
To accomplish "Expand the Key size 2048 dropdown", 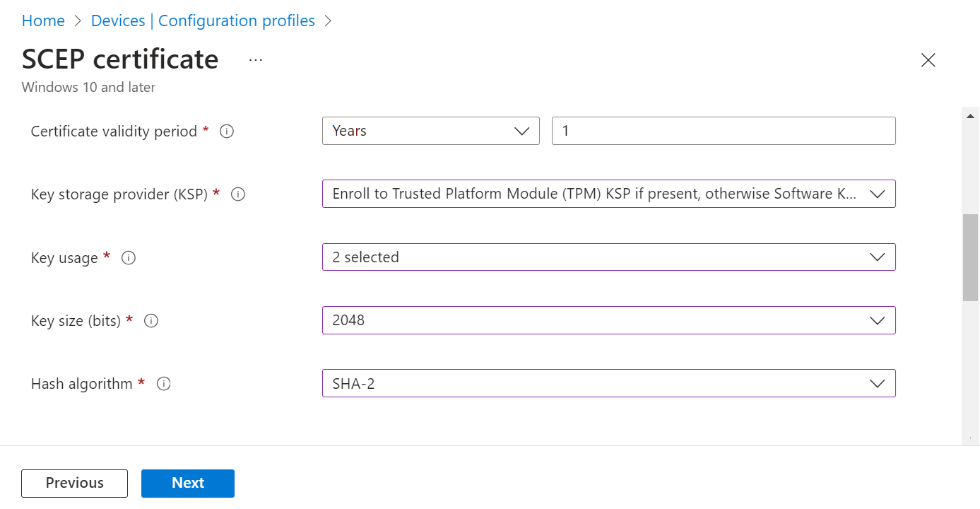I will [608, 320].
